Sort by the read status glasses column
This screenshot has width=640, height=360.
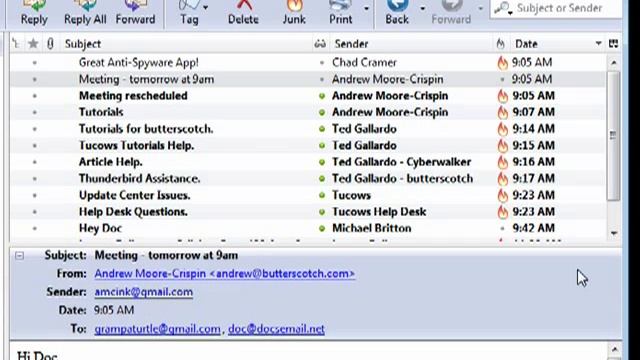point(320,44)
